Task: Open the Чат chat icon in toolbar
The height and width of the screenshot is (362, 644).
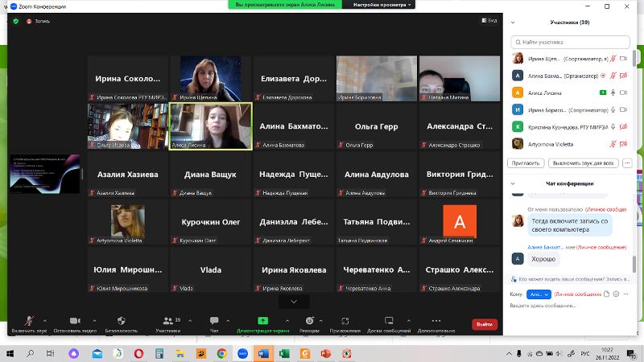Action: (x=214, y=320)
